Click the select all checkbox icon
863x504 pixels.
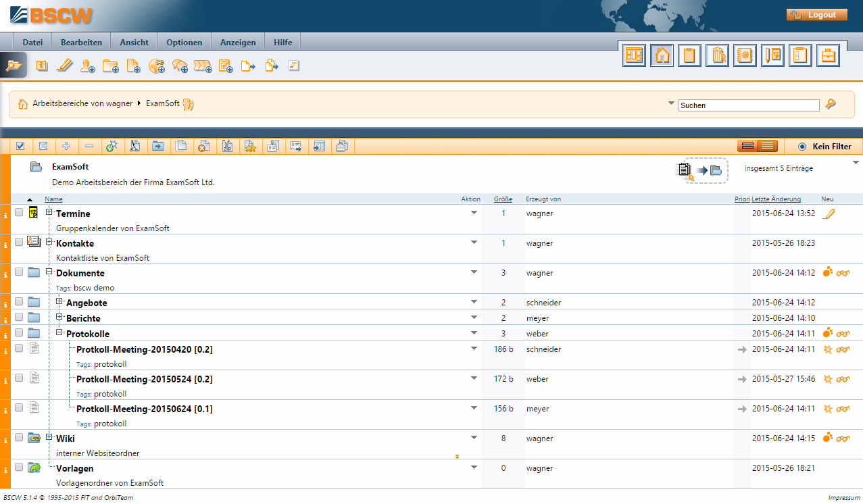(x=20, y=146)
